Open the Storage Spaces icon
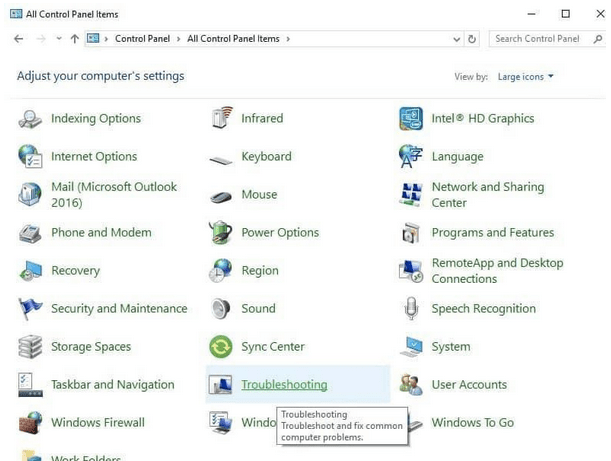The height and width of the screenshot is (461, 611). 30,346
